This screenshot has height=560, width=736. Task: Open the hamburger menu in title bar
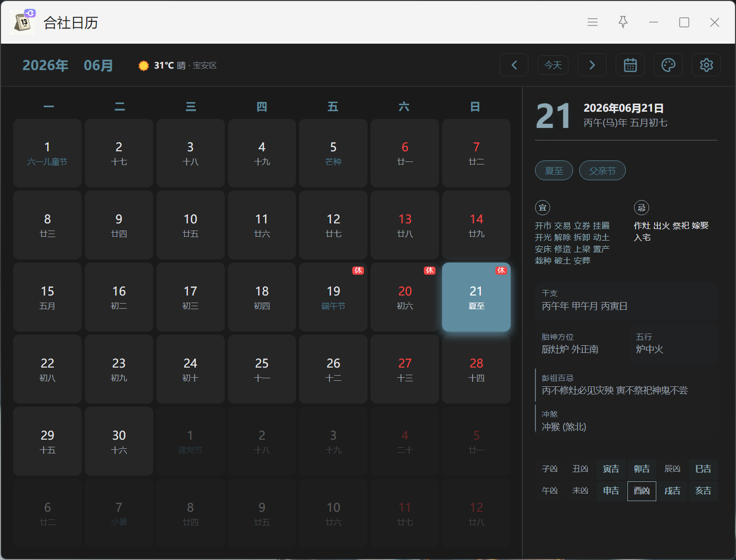point(592,22)
